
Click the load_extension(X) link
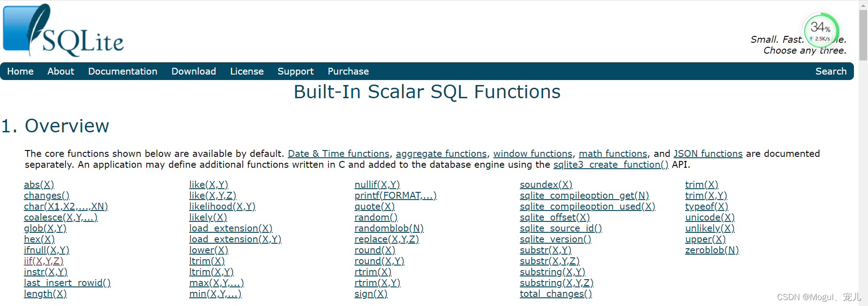click(231, 228)
